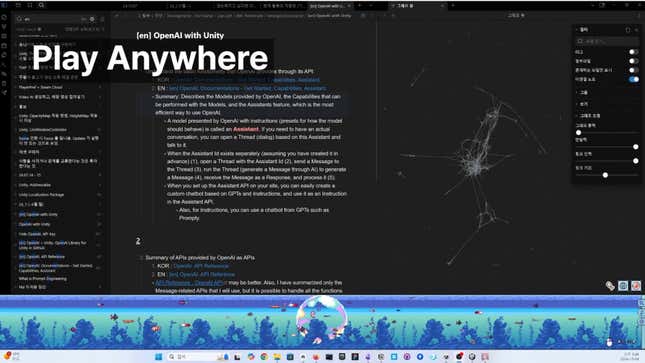Switch to the '[en] OpenAI with U...' tab
The height and width of the screenshot is (363, 645).
tap(327, 6)
